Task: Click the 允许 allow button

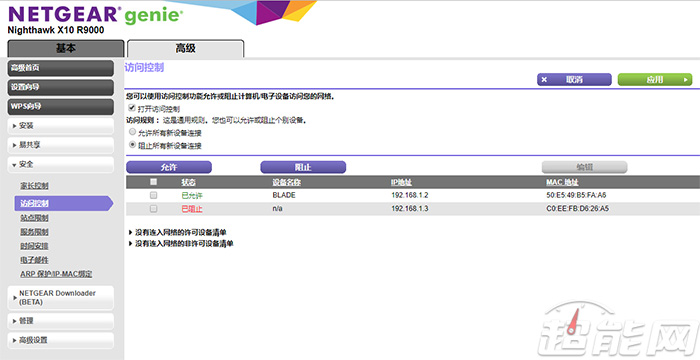Action: [169, 167]
